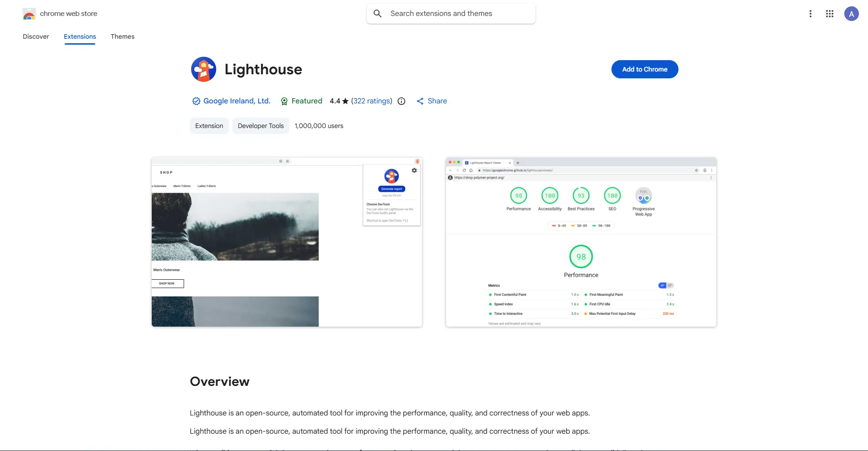Click the verified publisher badge icon
This screenshot has height=451, width=868.
click(196, 101)
